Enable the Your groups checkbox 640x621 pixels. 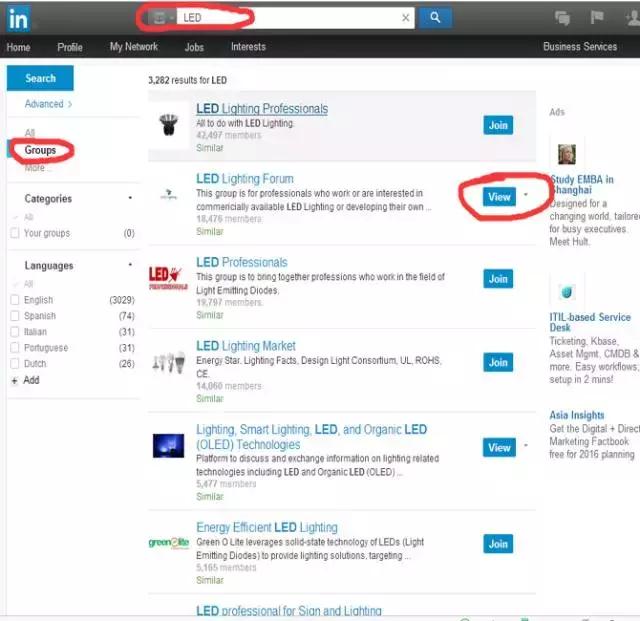coord(15,233)
